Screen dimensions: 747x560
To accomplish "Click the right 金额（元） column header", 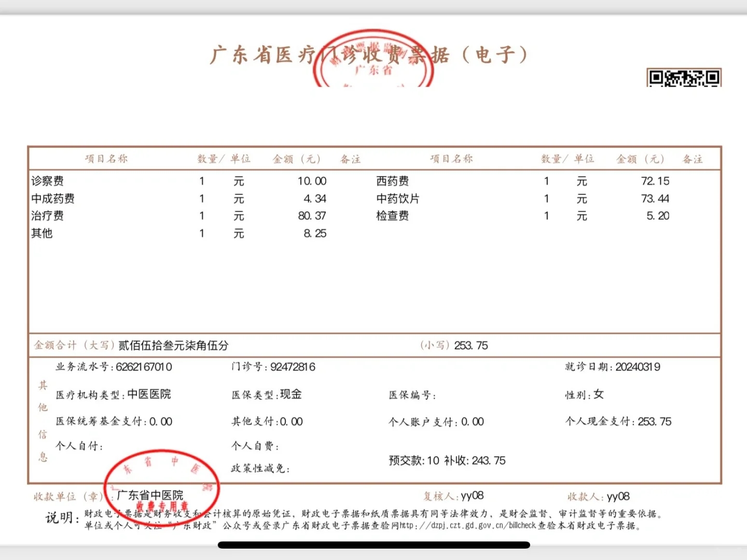I will pyautogui.click(x=640, y=159).
